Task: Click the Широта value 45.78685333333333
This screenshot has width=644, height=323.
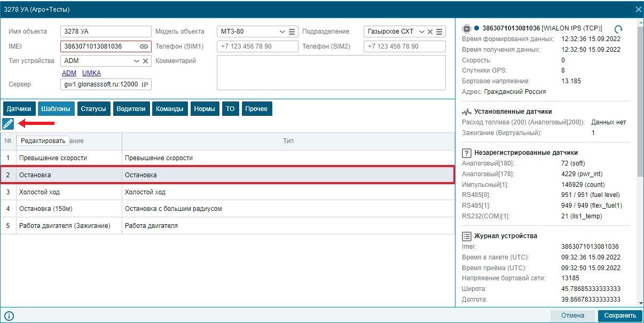Action: 591,289
